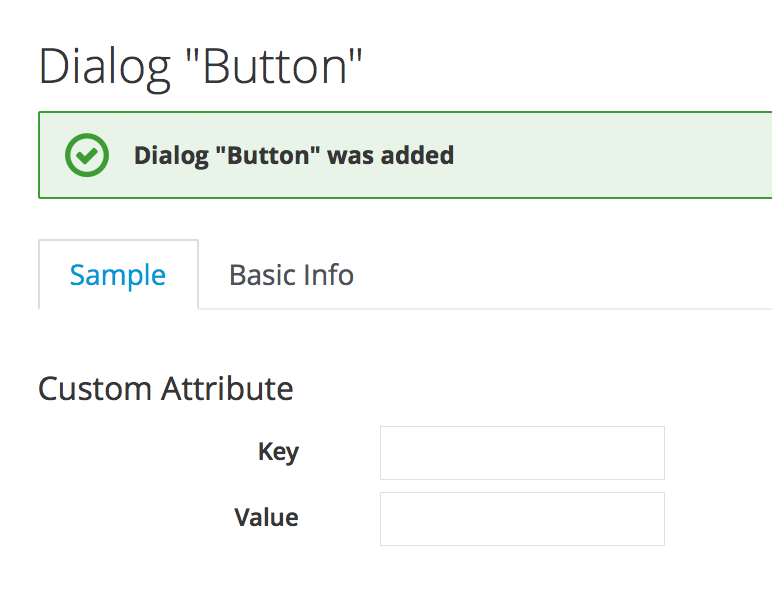Click the word 'added' in success alert
The image size is (772, 594).
[419, 156]
